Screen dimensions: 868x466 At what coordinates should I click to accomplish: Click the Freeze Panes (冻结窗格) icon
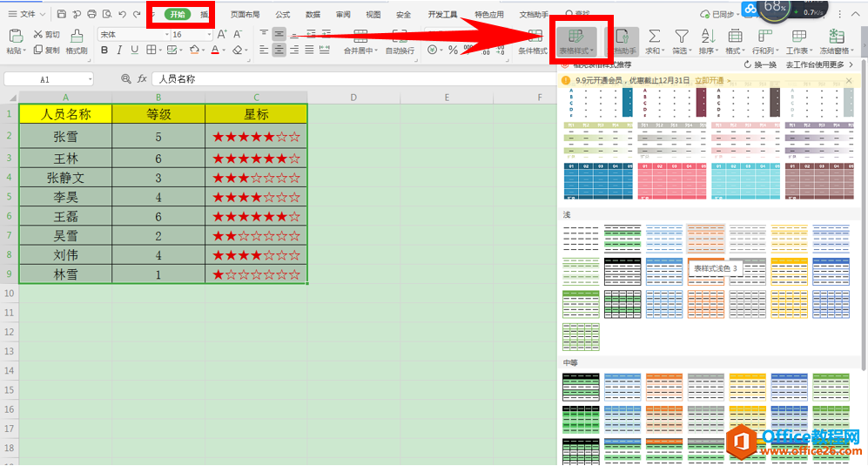point(836,37)
